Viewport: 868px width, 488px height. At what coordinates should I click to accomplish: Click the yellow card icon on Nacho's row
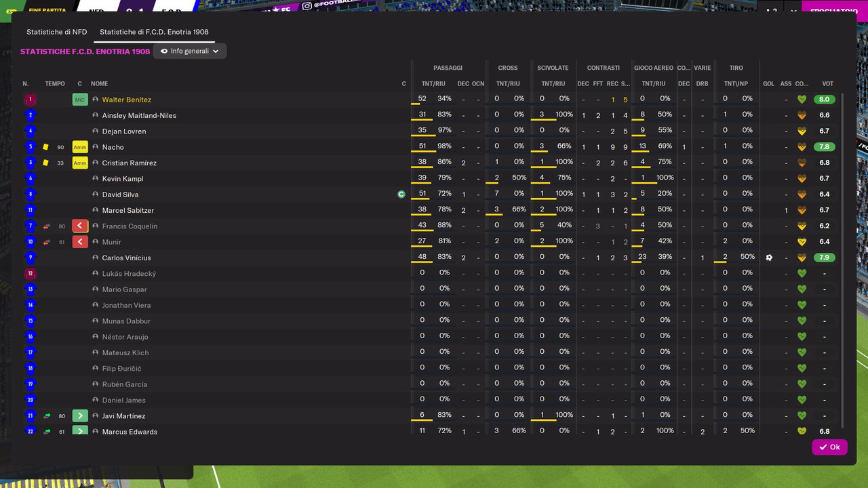coord(45,147)
